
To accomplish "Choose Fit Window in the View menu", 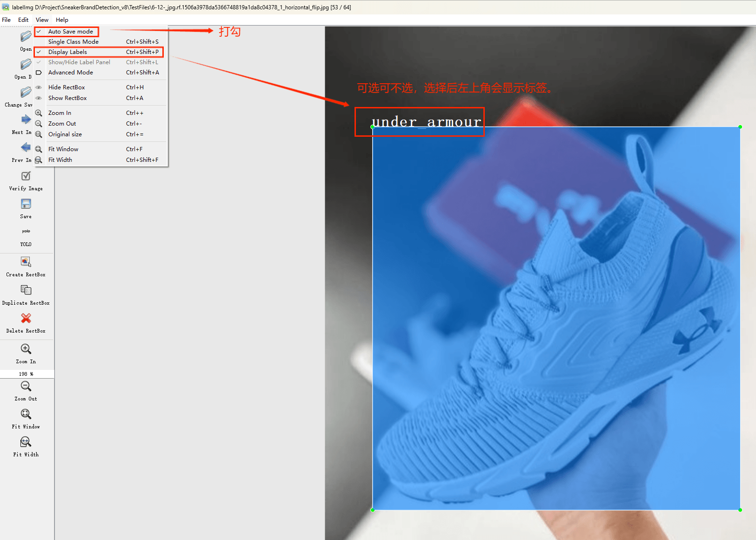I will pos(101,149).
